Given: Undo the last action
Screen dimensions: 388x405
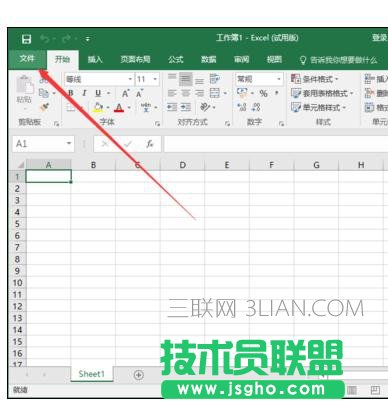Looking at the screenshot, I should click(x=45, y=39).
